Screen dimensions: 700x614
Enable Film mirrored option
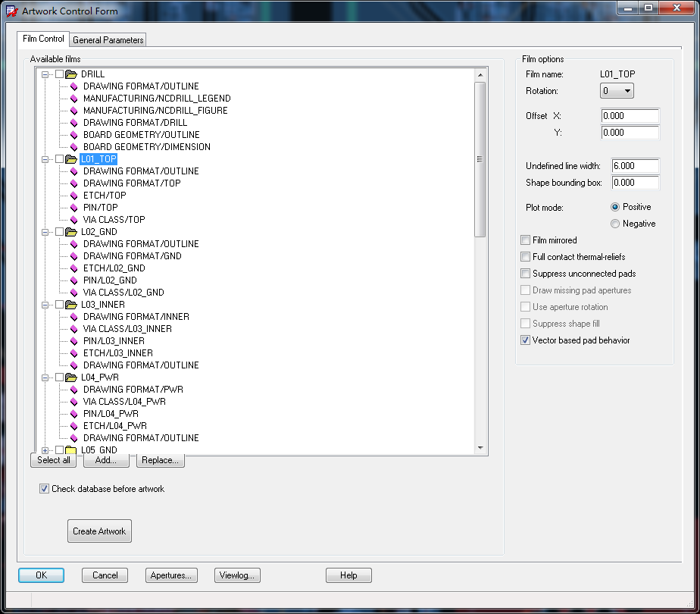526,240
